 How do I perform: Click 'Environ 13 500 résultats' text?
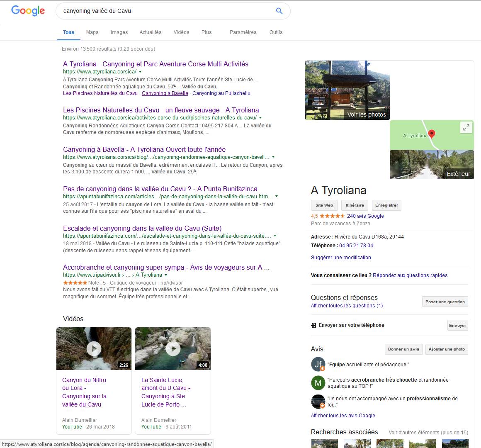(109, 49)
